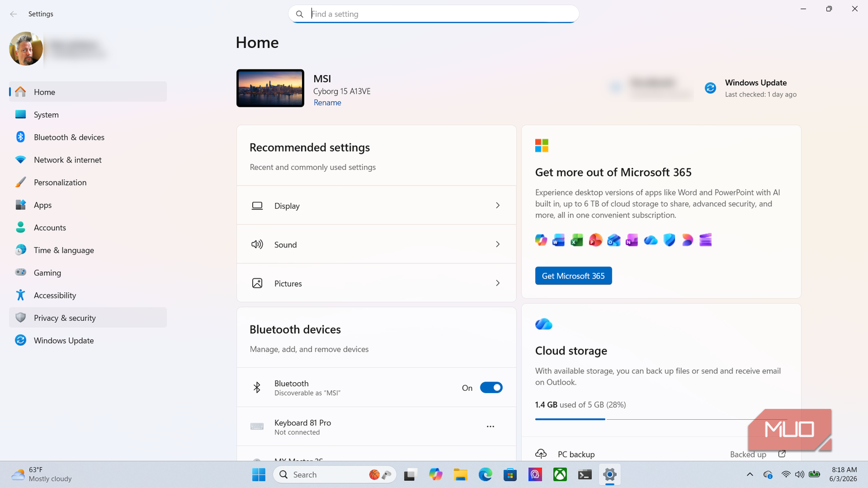
Task: Go to Accounts settings
Action: tap(88, 227)
